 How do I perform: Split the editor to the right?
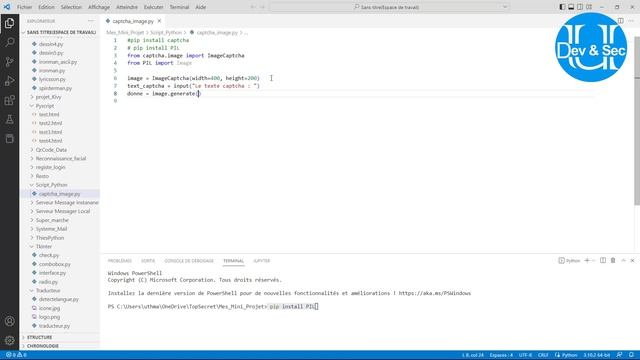[620, 21]
